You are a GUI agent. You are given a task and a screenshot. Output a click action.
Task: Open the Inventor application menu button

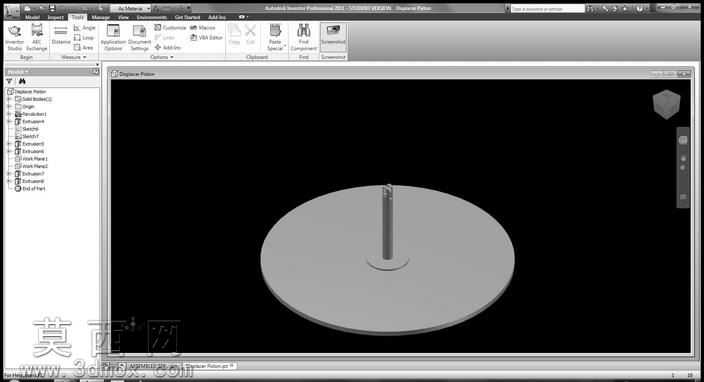(x=12, y=10)
